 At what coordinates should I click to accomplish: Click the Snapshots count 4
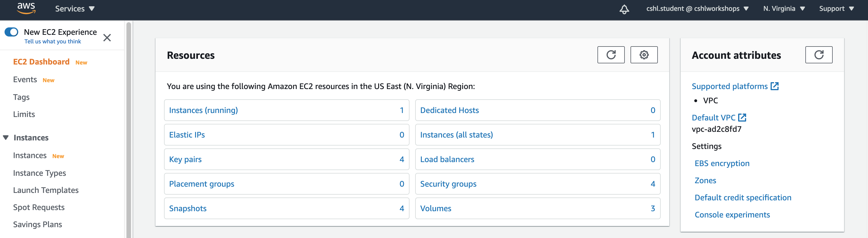(402, 208)
